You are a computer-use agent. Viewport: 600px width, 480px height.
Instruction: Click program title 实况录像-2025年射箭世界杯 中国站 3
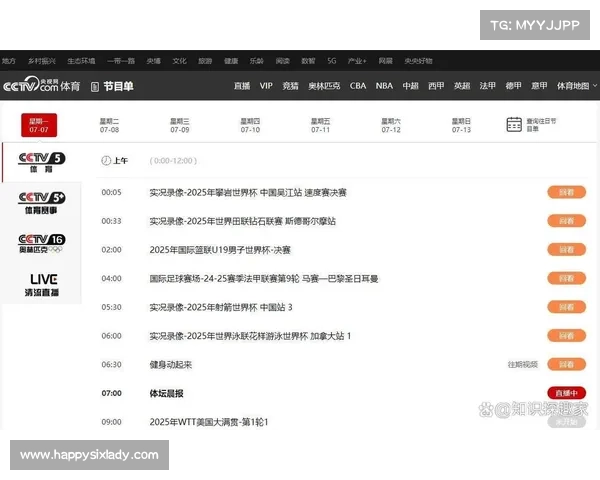221,307
